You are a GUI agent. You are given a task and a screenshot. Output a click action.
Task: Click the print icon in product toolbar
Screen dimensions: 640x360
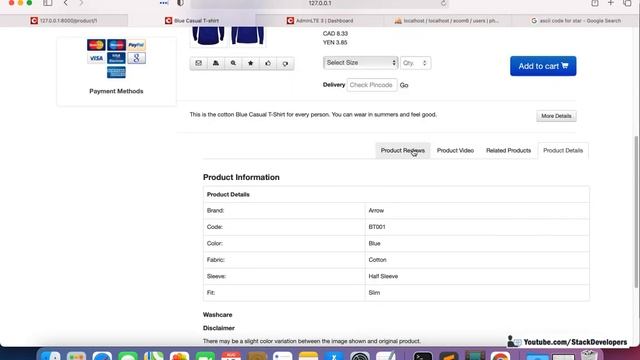point(216,63)
